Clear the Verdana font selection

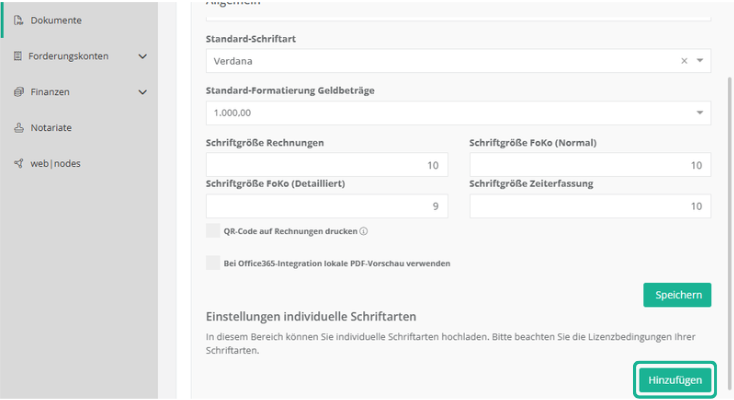point(684,61)
